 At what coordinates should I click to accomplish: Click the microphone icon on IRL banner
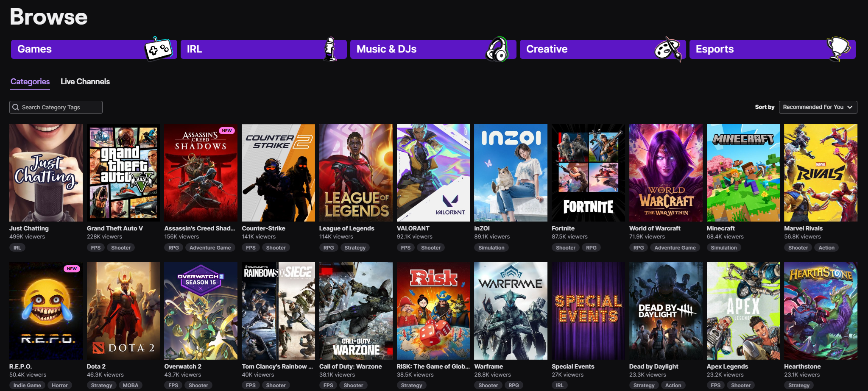330,49
